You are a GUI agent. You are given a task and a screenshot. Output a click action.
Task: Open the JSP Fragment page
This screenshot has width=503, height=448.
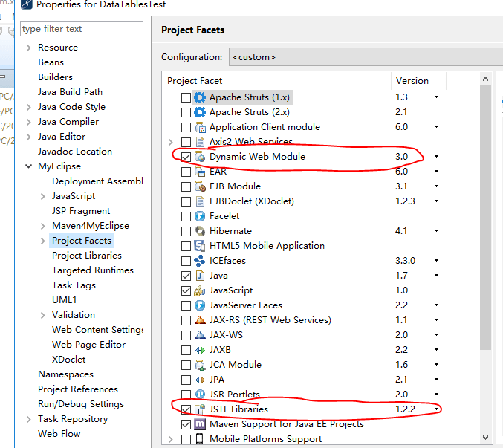point(81,211)
